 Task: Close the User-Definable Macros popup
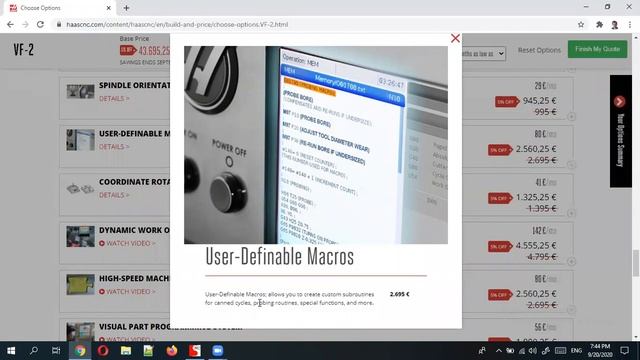(455, 38)
